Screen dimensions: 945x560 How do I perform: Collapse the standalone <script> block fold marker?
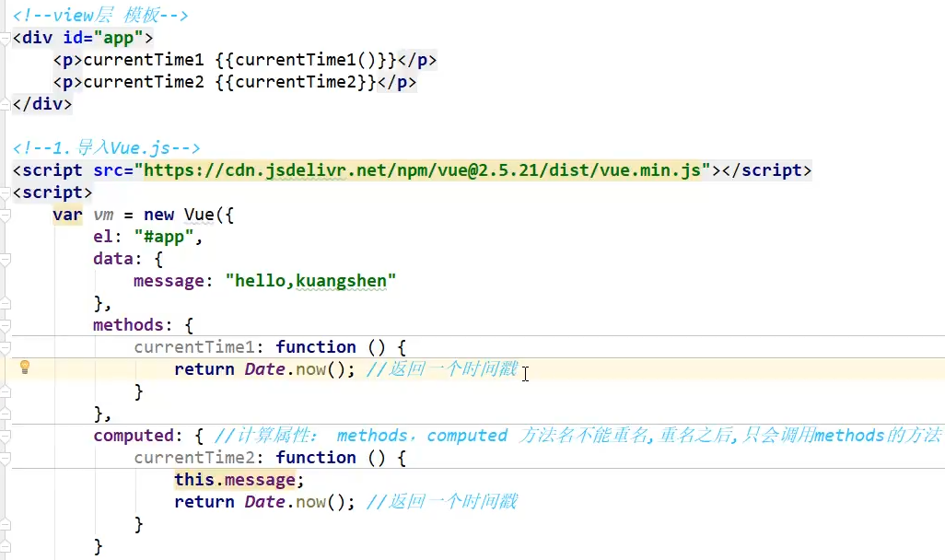(x=6, y=192)
